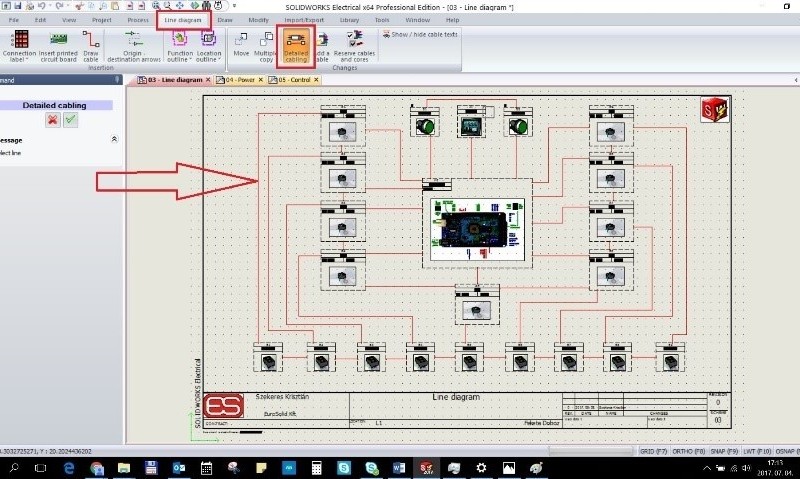Confirm Detailed cabling with green check
Viewport: 800px width, 479px height.
tap(70, 120)
